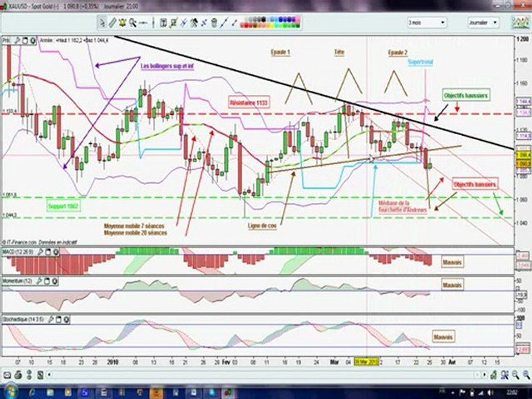The height and width of the screenshot is (399, 532).
Task: Select the vertical line tool
Action: [153, 23]
